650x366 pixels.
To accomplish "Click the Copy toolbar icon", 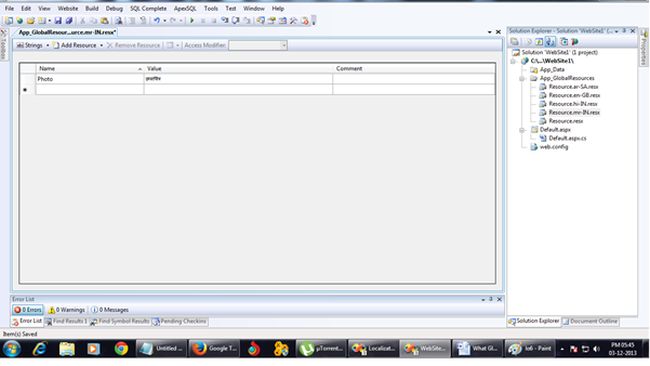I will click(x=93, y=20).
